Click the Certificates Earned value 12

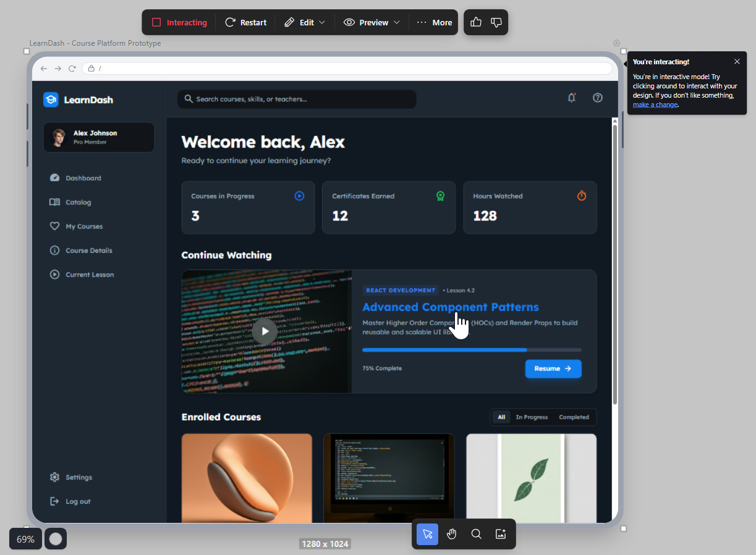click(340, 216)
